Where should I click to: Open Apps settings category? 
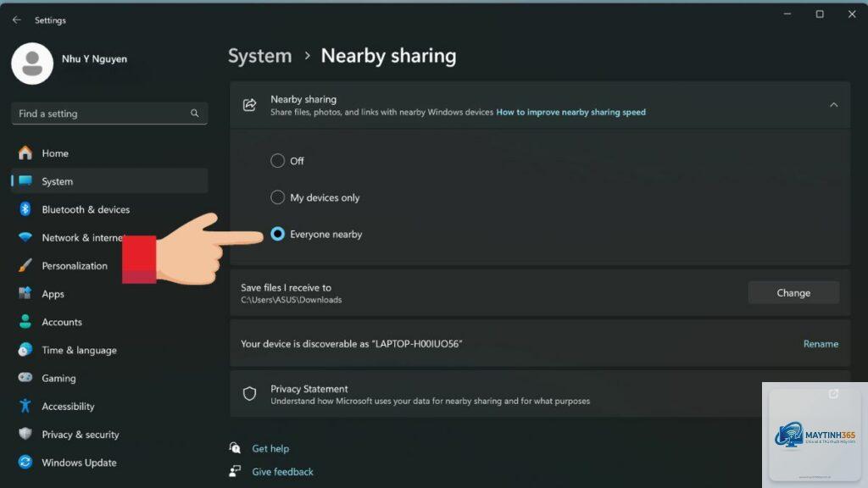point(109,294)
